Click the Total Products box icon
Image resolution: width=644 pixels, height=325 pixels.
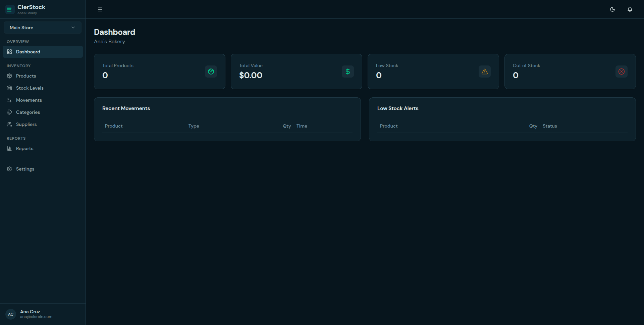click(x=211, y=72)
